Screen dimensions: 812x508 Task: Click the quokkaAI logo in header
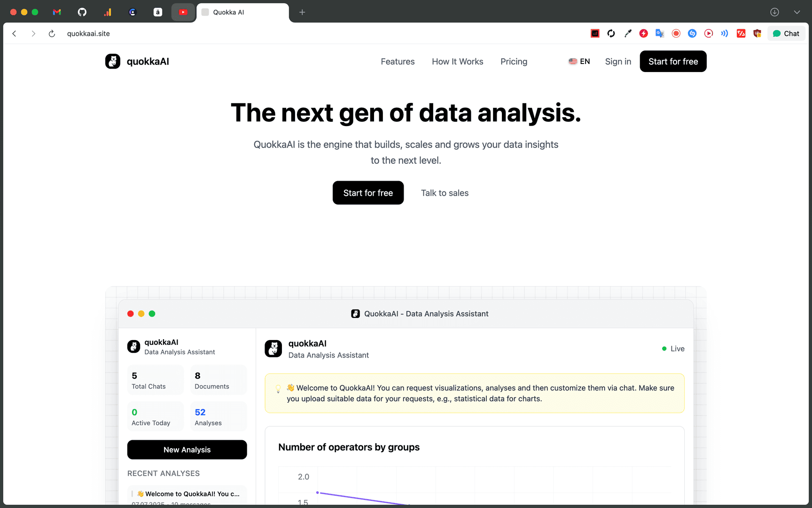pos(137,61)
